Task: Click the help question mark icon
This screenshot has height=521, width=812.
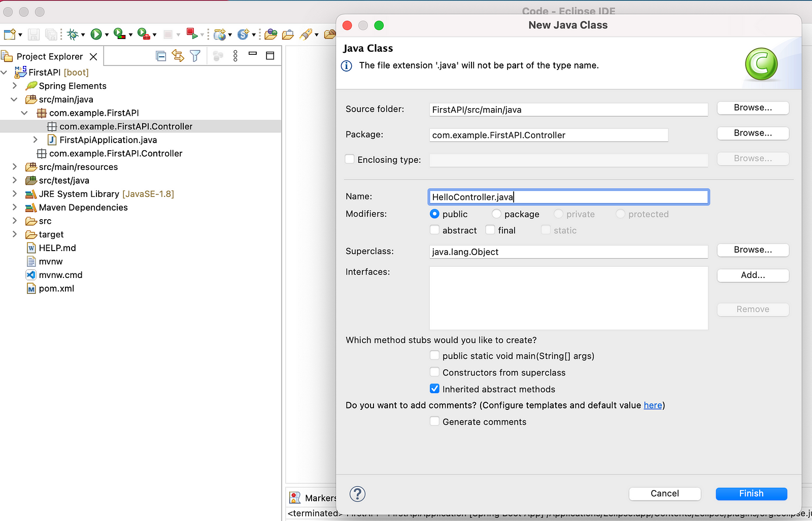Action: point(357,494)
